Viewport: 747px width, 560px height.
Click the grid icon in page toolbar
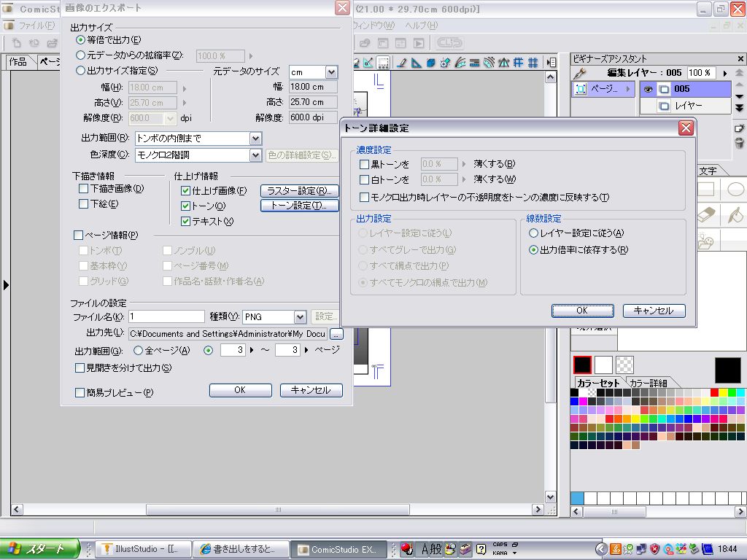(x=533, y=63)
